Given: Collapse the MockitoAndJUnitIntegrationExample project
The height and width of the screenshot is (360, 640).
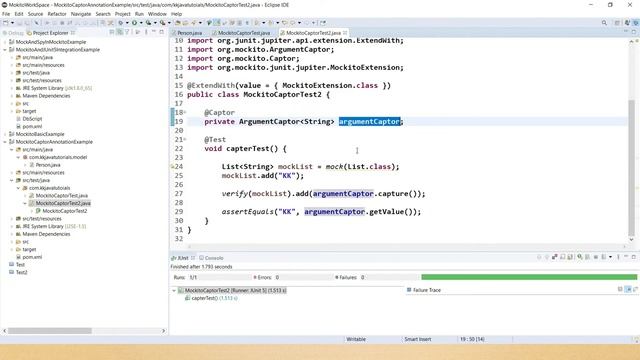Looking at the screenshot, I should tap(5, 50).
